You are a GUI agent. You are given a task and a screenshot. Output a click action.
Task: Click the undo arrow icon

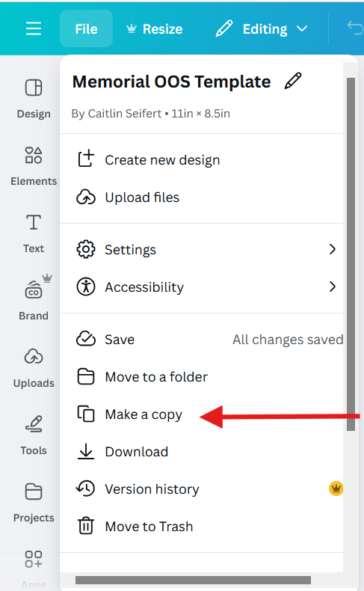[x=354, y=28]
